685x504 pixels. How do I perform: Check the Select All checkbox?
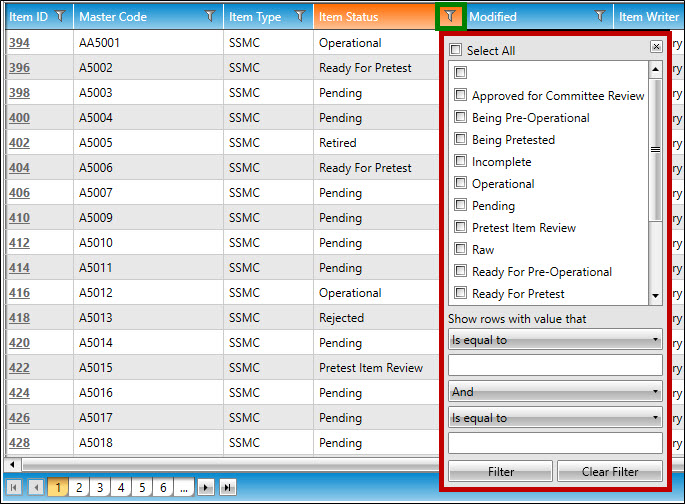pyautogui.click(x=456, y=51)
